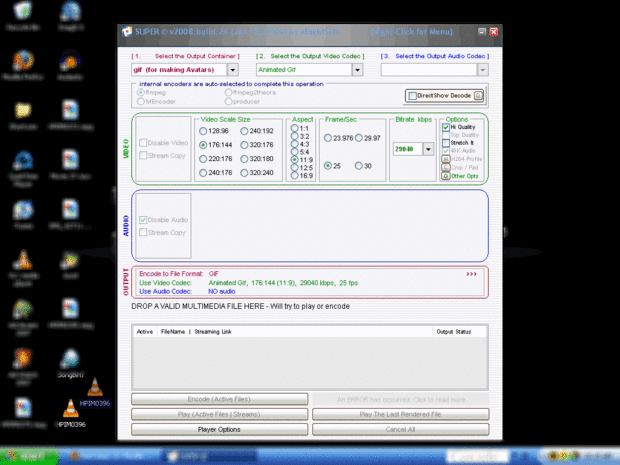Click the SUPER logo icon in title bar
The width and height of the screenshot is (620, 465).
[x=127, y=32]
